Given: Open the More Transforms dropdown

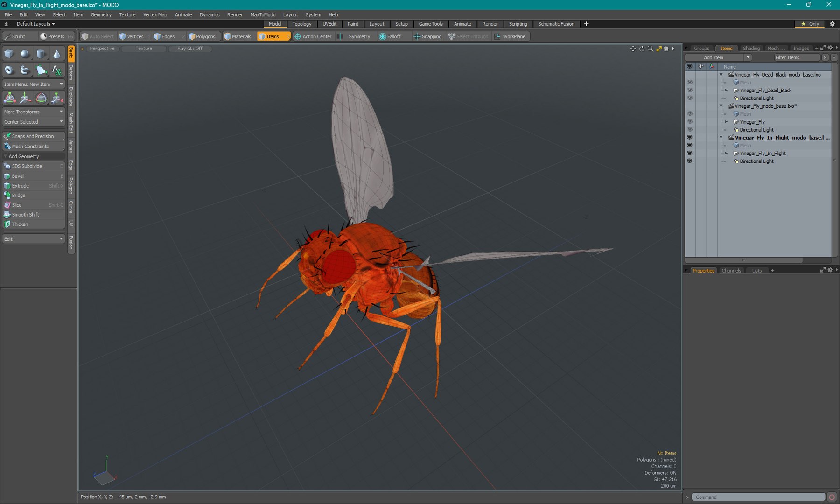Looking at the screenshot, I should pos(34,112).
